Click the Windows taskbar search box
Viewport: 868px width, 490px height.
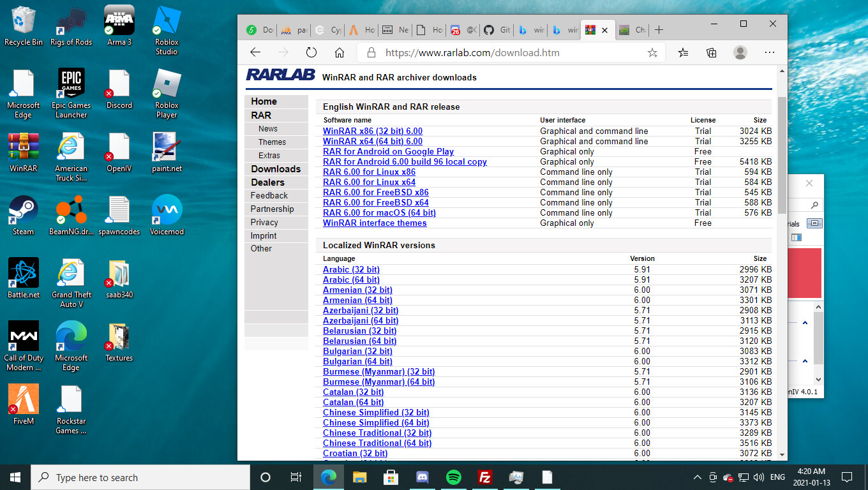click(140, 477)
